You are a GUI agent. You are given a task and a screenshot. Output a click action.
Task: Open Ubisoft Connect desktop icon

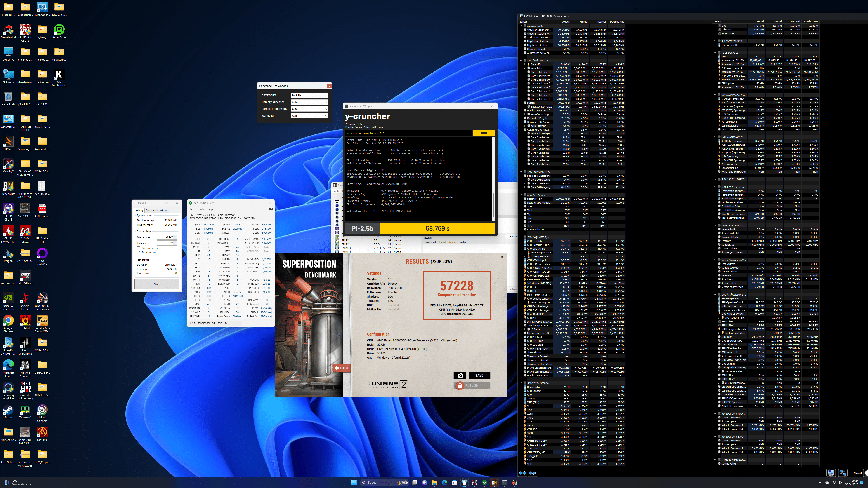(42, 413)
